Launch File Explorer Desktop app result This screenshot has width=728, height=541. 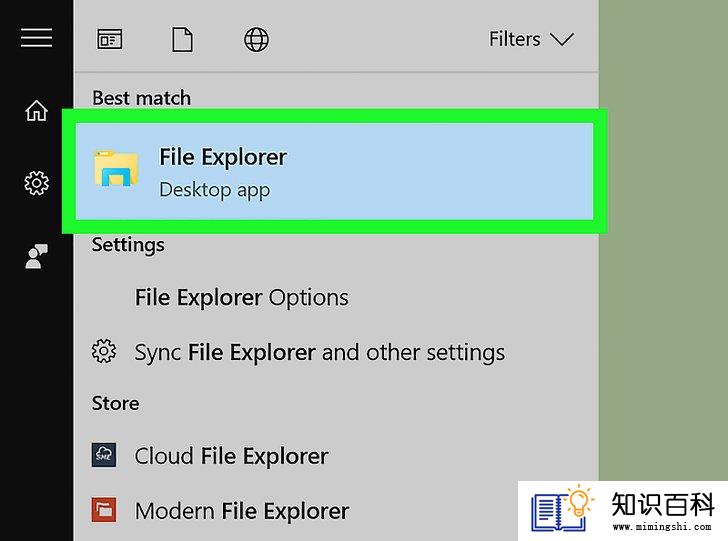[334, 171]
